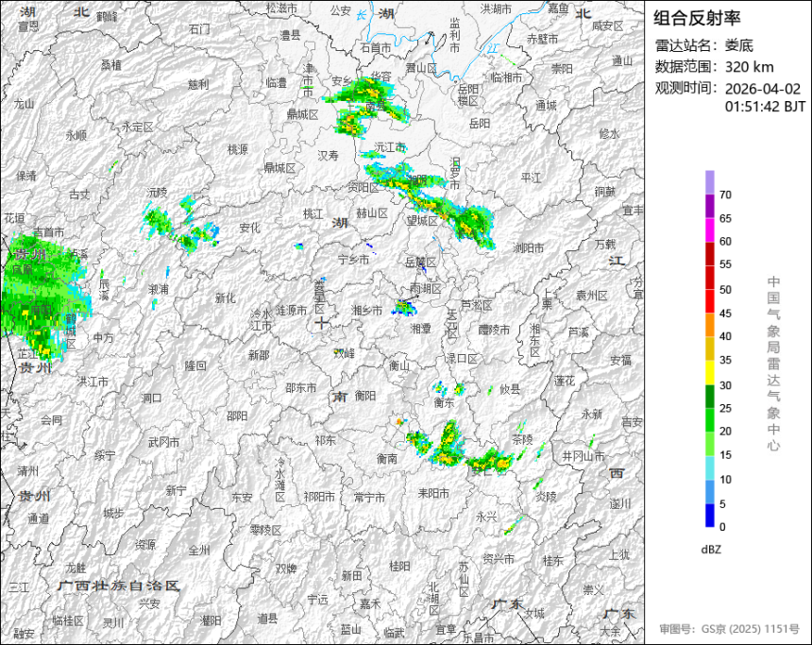This screenshot has width=812, height=645.
Task: Click the dBZ unit label
Action: click(x=711, y=550)
